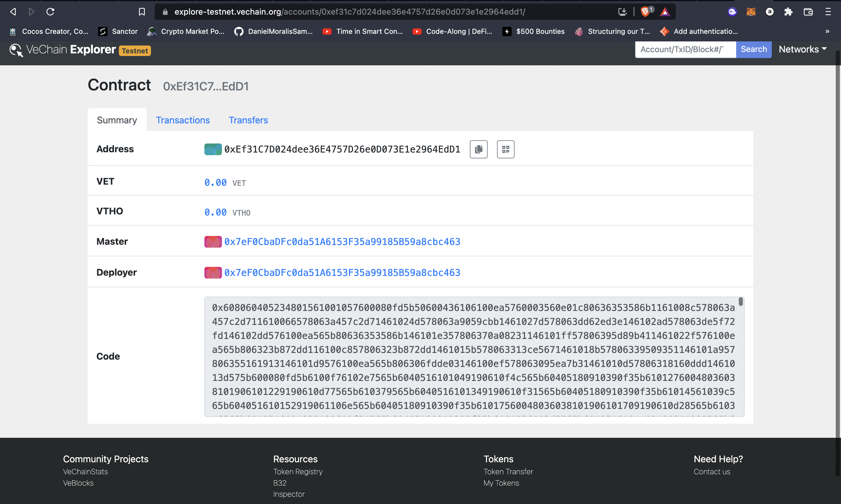841x504 pixels.
Task: Switch to the Transfers tab
Action: click(x=248, y=120)
